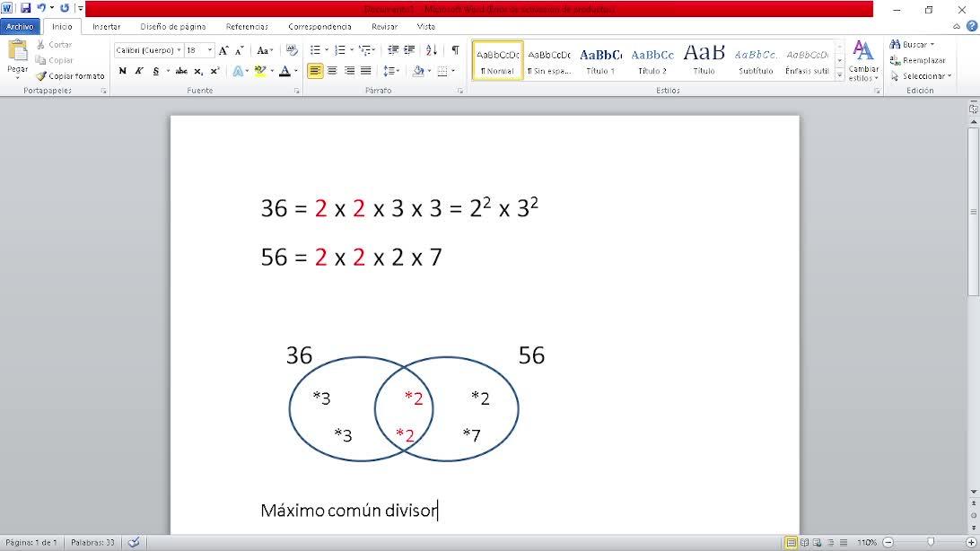Switch to web layout view icon
The image size is (980, 551).
coord(817,542)
